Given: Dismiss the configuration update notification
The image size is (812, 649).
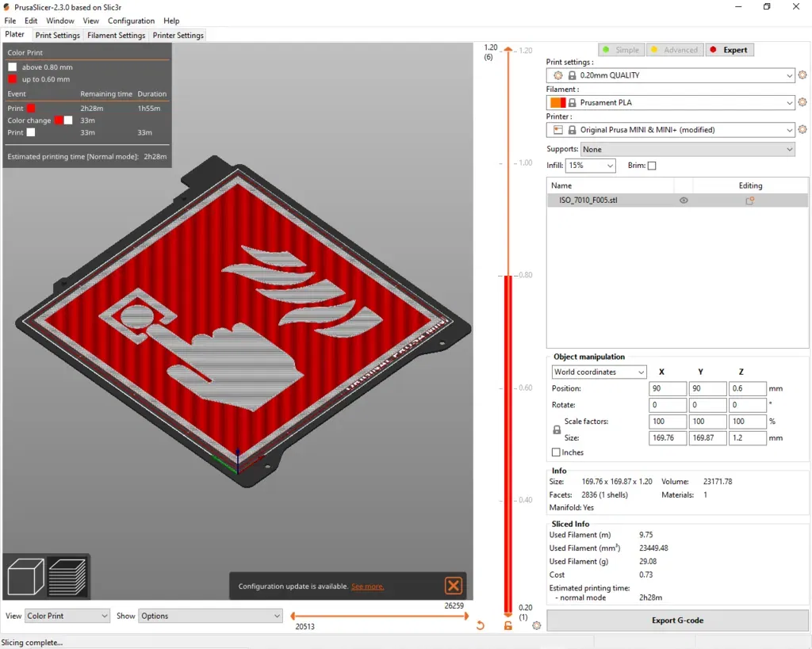Looking at the screenshot, I should 453,586.
